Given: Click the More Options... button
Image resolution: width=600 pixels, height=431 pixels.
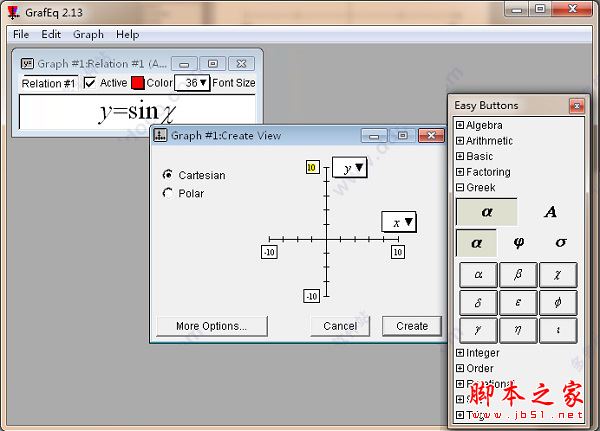Looking at the screenshot, I should pyautogui.click(x=212, y=326).
